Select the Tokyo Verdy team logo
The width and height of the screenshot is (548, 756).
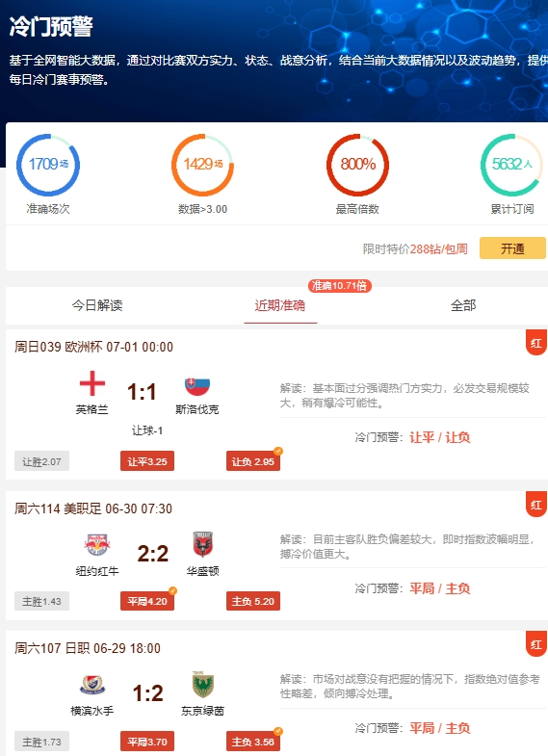(202, 685)
